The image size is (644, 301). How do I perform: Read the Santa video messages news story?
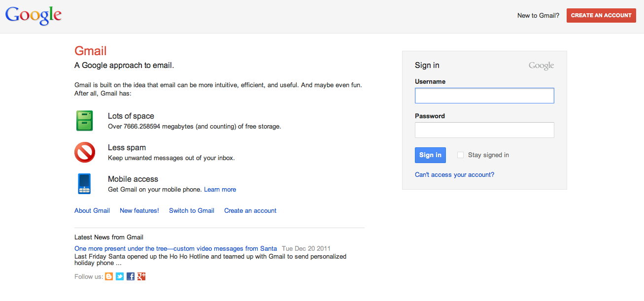click(x=175, y=248)
